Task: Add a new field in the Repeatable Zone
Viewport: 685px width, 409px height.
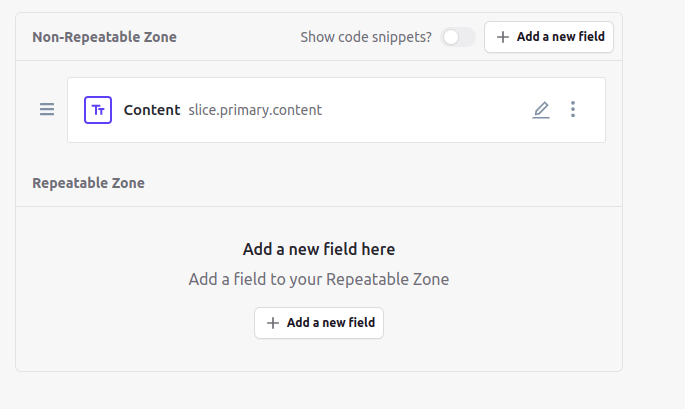Action: [x=319, y=323]
